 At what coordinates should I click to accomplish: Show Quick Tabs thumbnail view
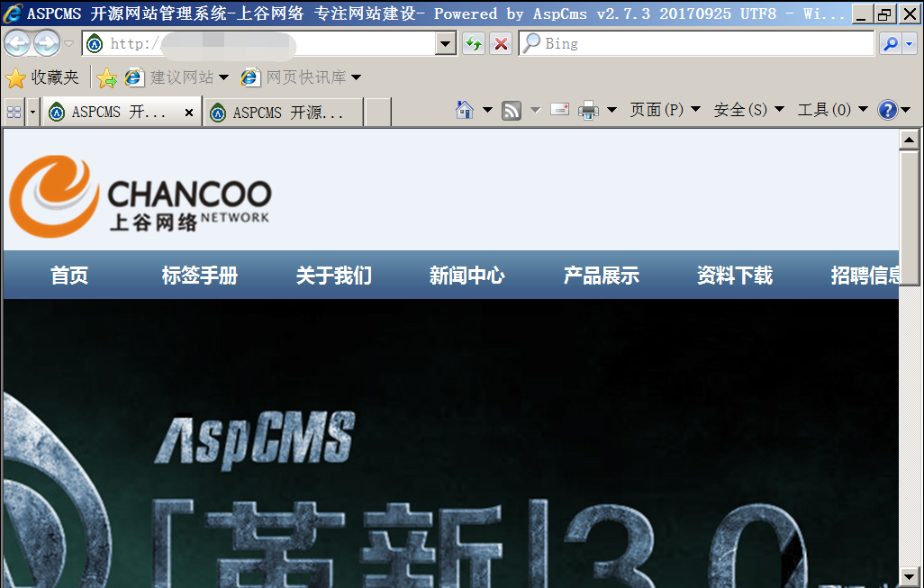click(14, 112)
